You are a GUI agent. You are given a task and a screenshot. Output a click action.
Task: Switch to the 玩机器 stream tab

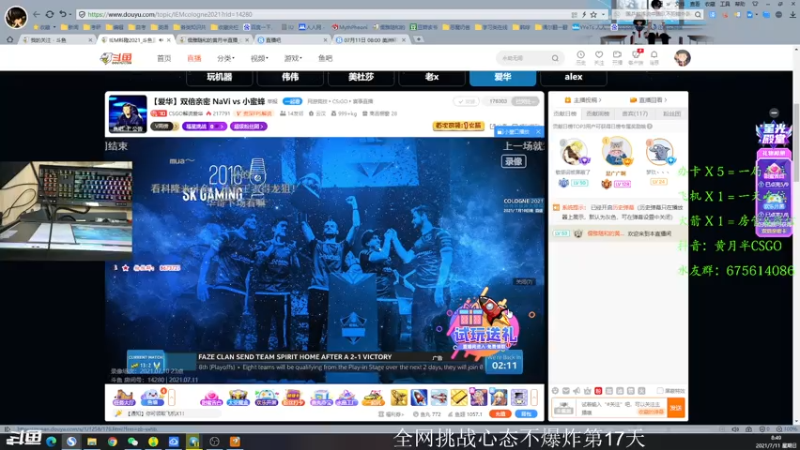[219, 77]
